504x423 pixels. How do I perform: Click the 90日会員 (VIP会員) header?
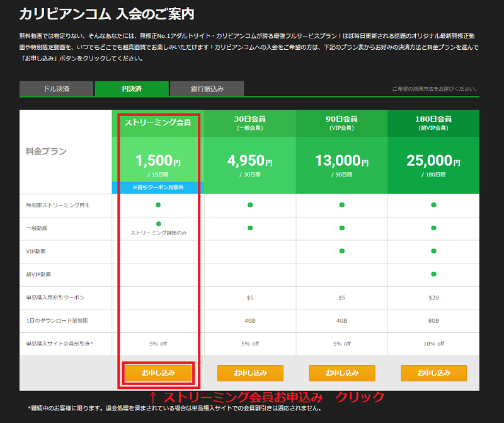(342, 122)
